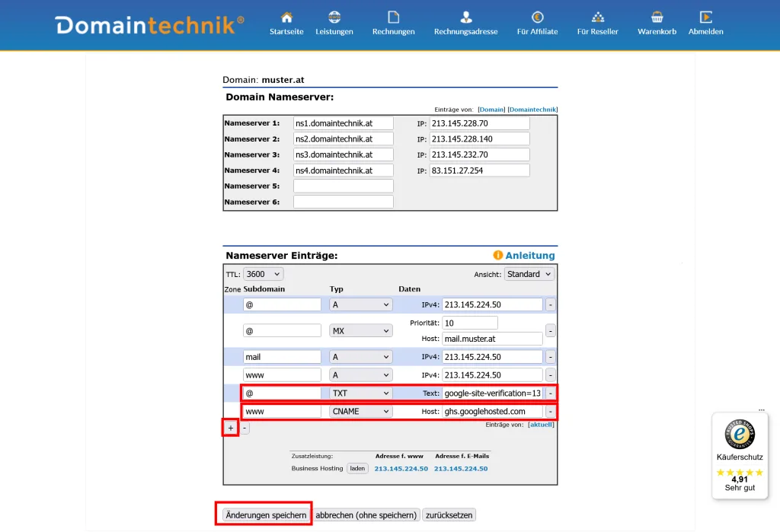Open the Startseite home icon

click(286, 18)
